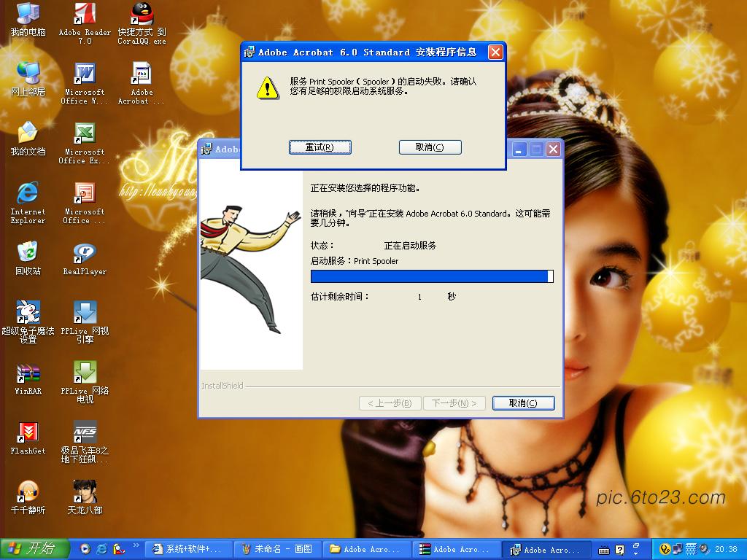This screenshot has width=747, height=560.
Task: Click the installation progress bar
Action: pos(432,276)
